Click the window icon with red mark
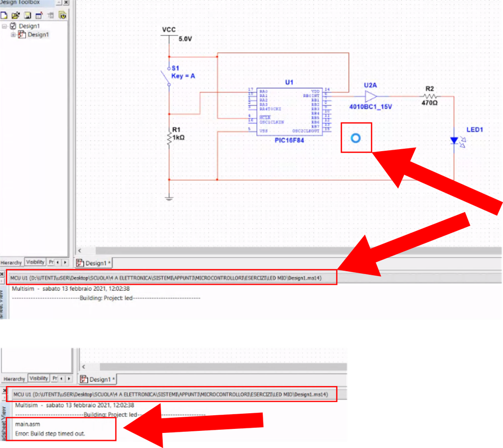Image resolution: width=503 pixels, height=448 pixels. coord(39,15)
